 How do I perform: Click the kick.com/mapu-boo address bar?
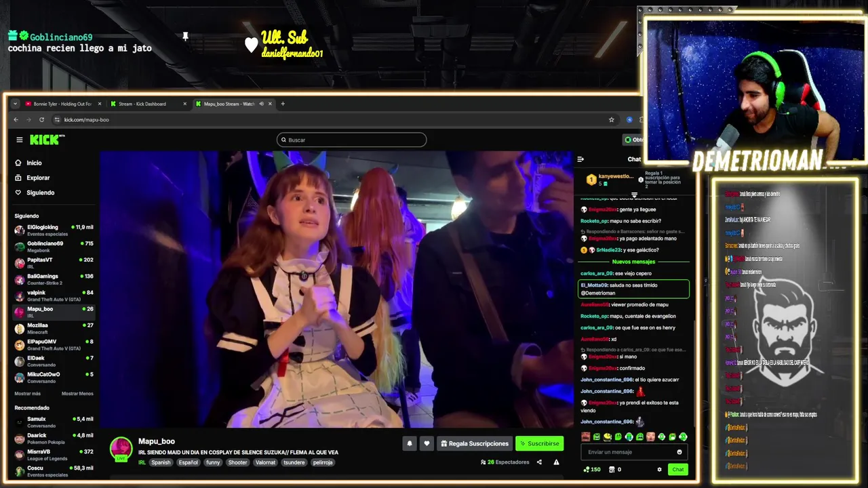coord(86,120)
